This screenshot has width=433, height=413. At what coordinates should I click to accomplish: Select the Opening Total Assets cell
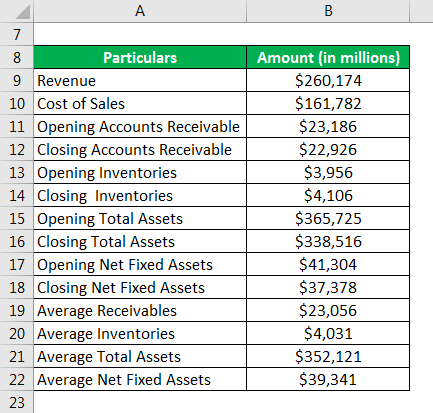tap(140, 218)
